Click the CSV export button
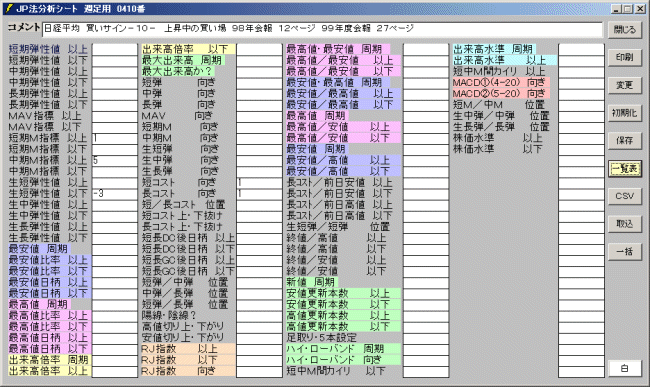 (625, 196)
